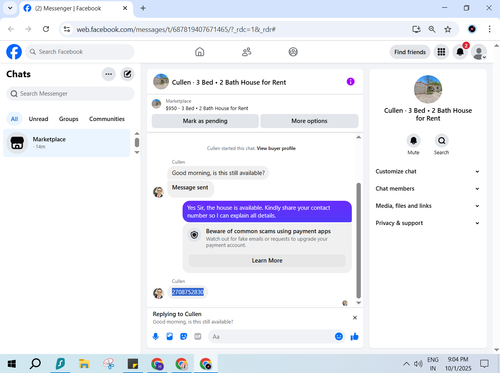500x373 pixels.
Task: Search in conversation magnifier icon
Action: [441, 141]
